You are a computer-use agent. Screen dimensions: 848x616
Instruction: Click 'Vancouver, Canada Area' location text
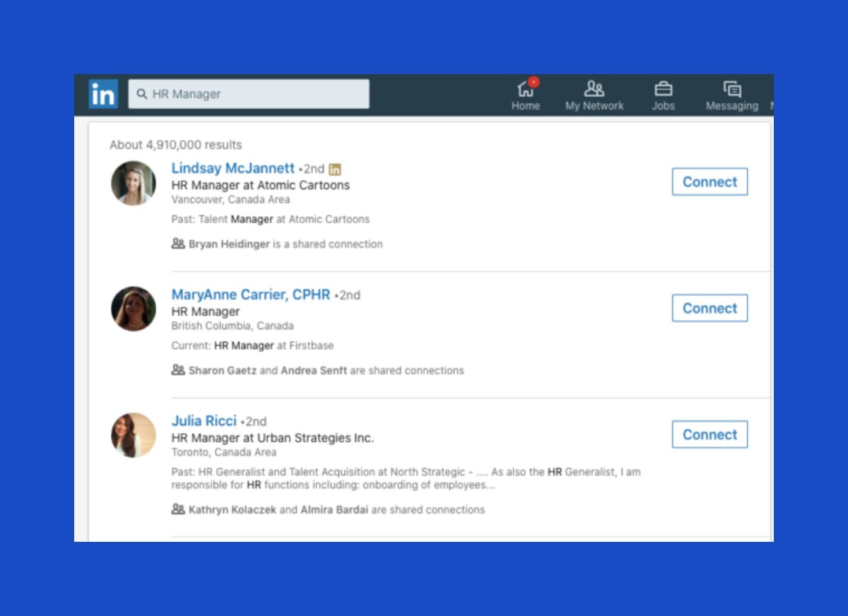(x=230, y=199)
